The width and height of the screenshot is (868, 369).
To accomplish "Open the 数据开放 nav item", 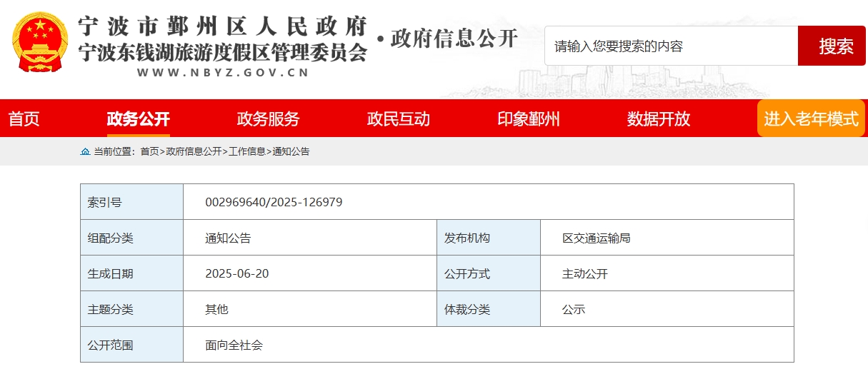I will tap(659, 118).
